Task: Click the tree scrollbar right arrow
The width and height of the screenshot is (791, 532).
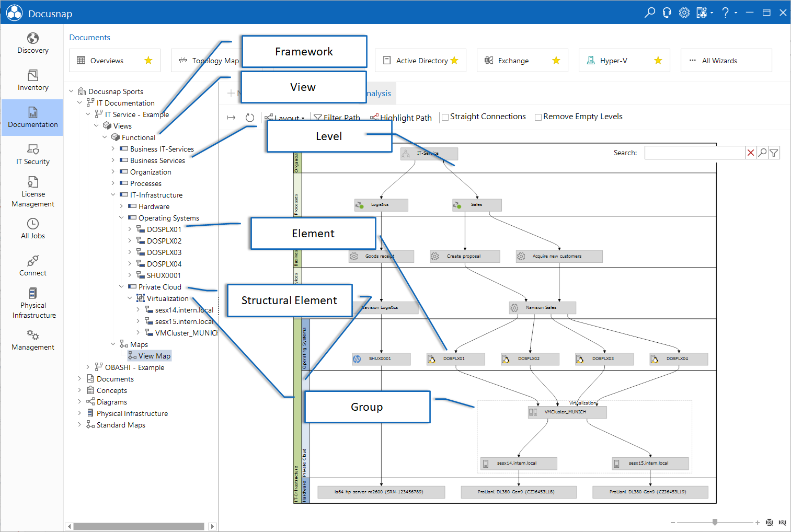Action: point(212,526)
